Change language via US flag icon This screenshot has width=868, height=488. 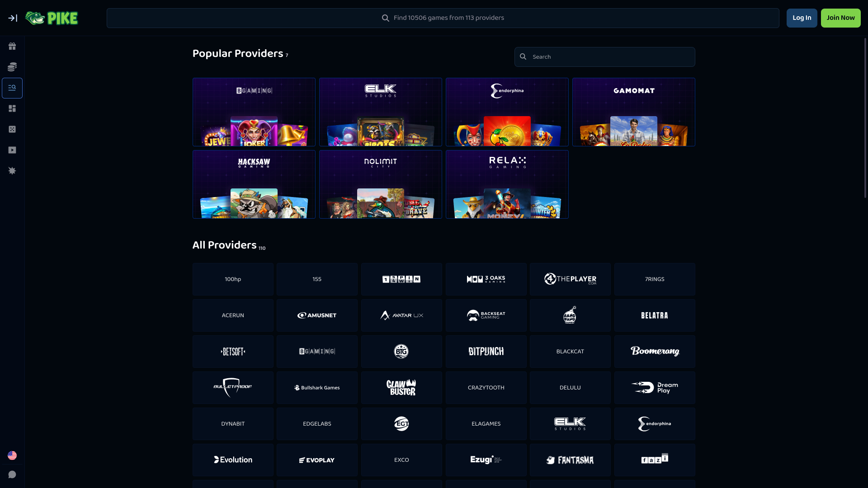tap(12, 455)
